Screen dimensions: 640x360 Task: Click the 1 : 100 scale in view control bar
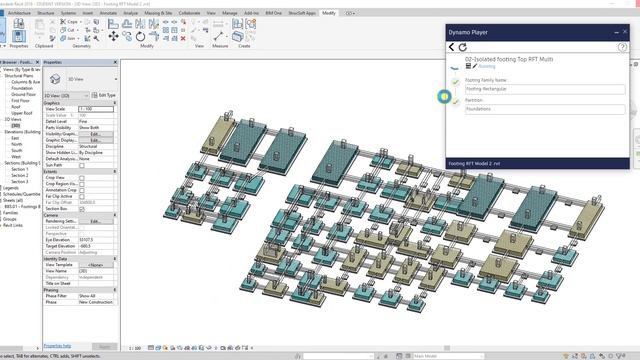click(135, 348)
